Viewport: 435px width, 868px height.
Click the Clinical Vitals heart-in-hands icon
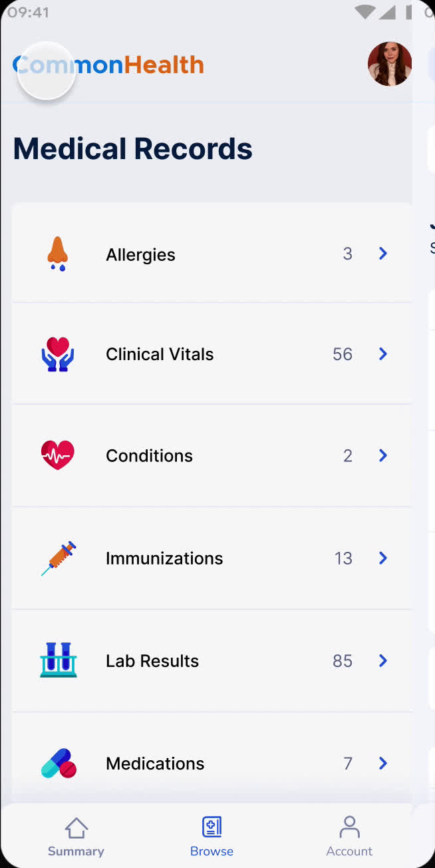[x=58, y=354]
